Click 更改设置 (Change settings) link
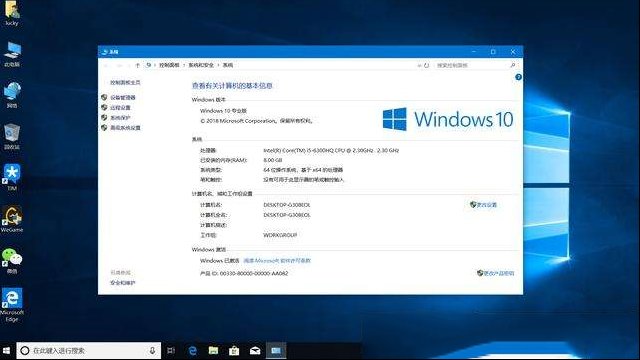Screen dimensions: 640x360 (x=487, y=205)
